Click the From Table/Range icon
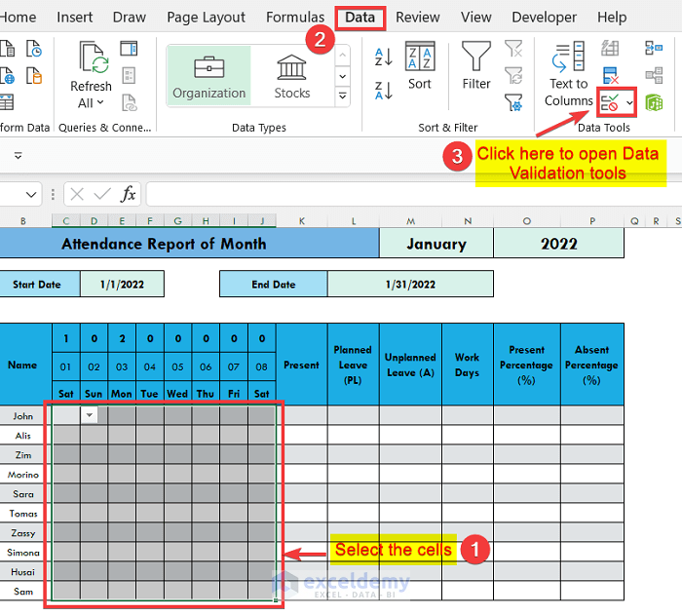This screenshot has width=682, height=616. click(6, 101)
